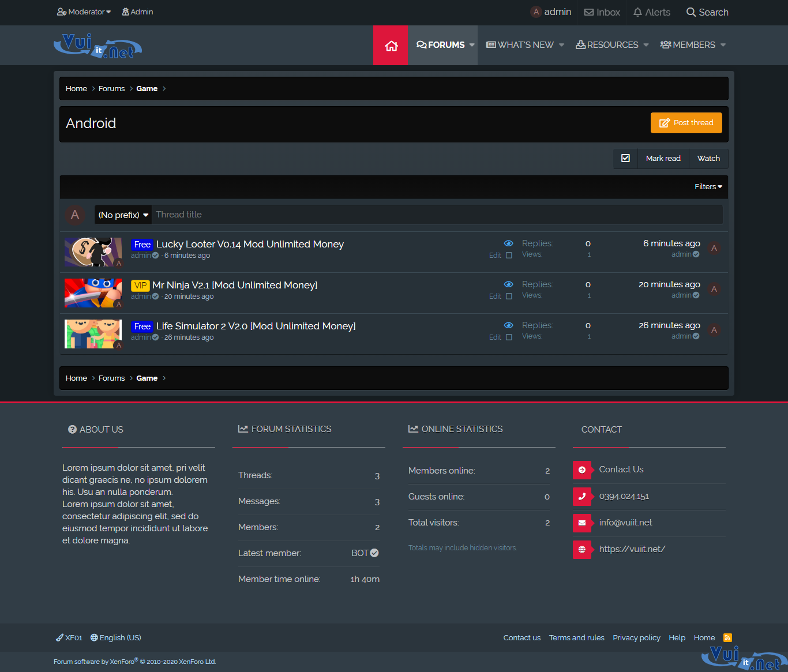Screen dimensions: 788x672
Task: Open the FORUMS tab
Action: tap(441, 45)
